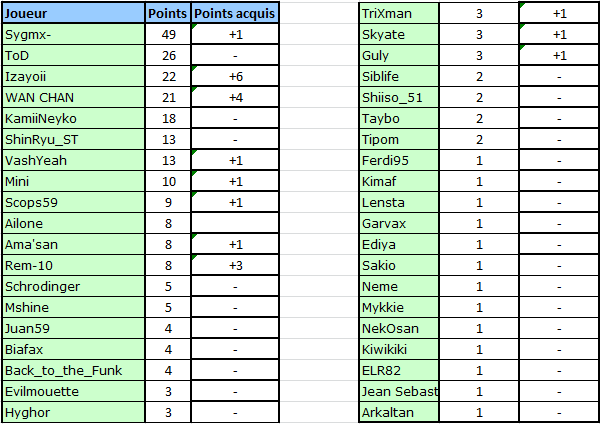
Task: Click the +4 cell for WAN CHAN
Action: point(235,98)
